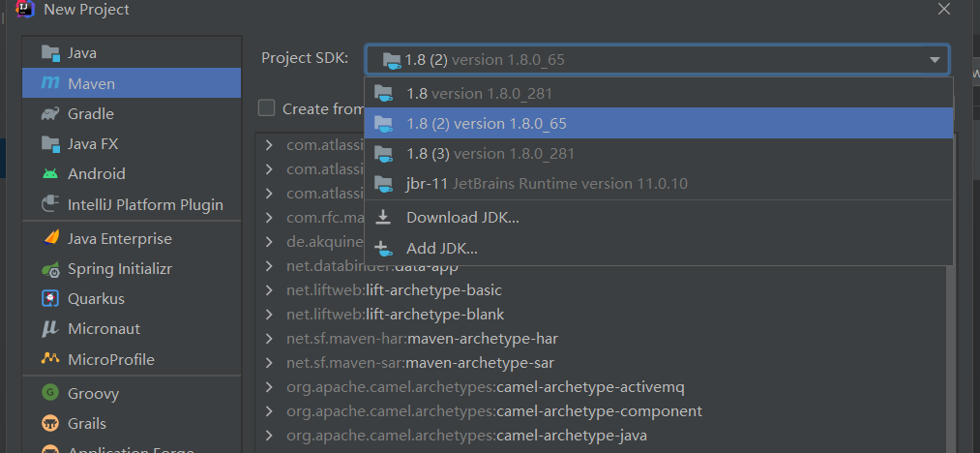
Task: Click camel-archetype-java archetype text
Action: (x=571, y=436)
